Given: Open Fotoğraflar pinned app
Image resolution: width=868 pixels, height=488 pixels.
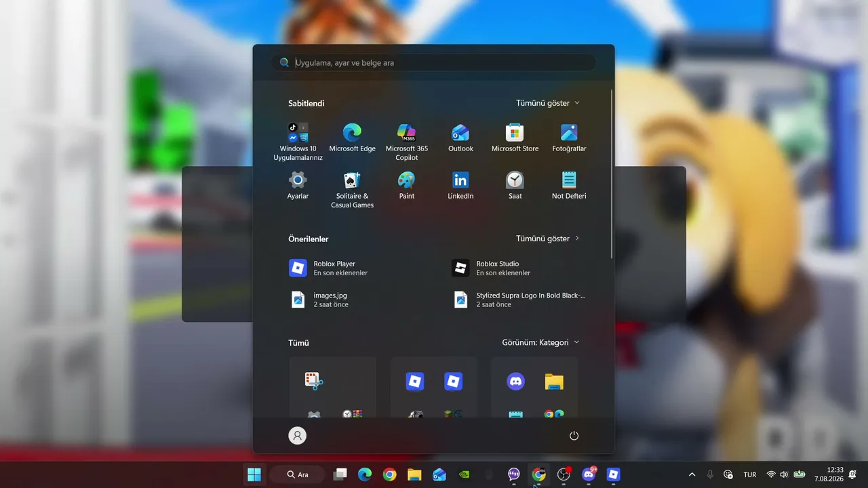Looking at the screenshot, I should pos(569,138).
